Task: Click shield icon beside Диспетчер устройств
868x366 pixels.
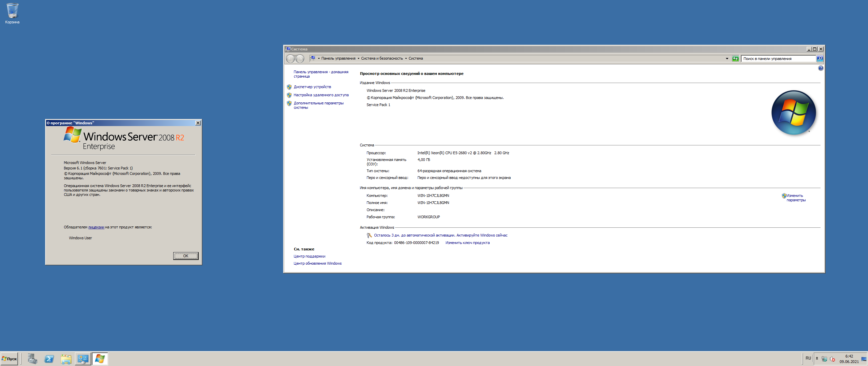Action: pos(289,87)
